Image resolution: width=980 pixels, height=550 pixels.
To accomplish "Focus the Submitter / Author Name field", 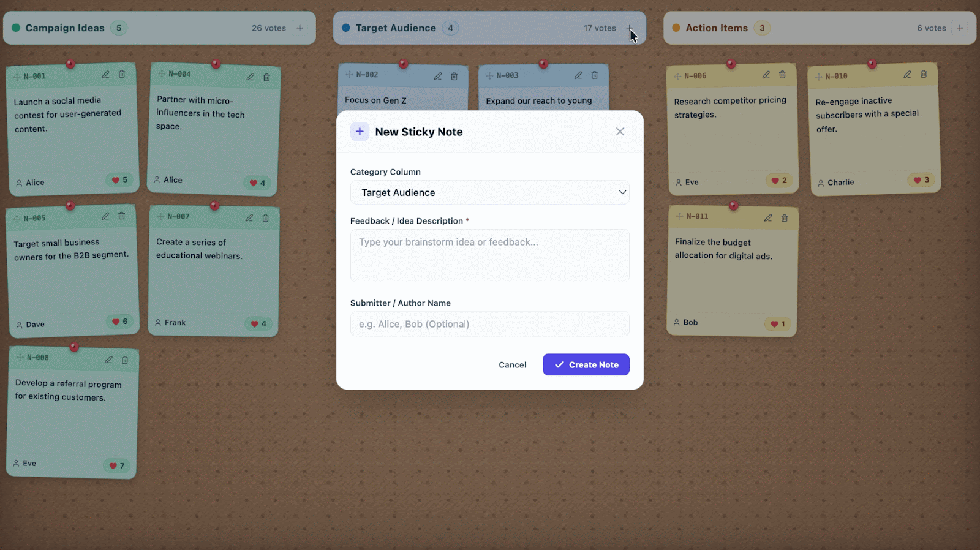I will click(x=489, y=324).
